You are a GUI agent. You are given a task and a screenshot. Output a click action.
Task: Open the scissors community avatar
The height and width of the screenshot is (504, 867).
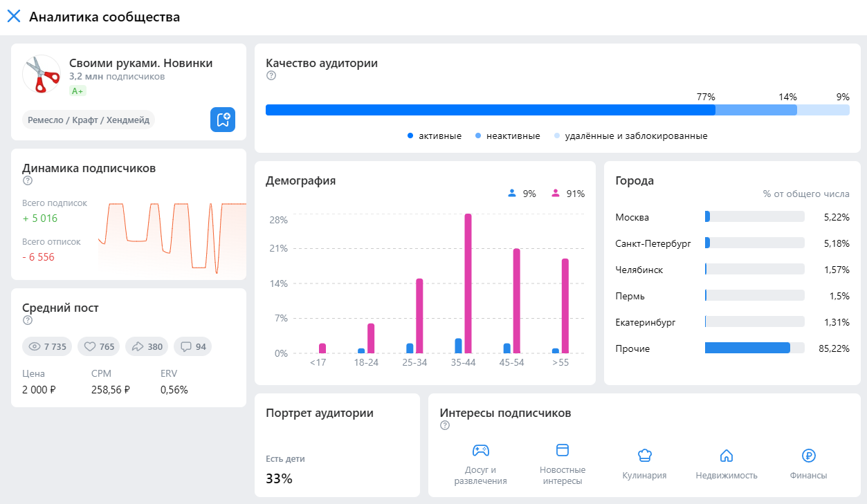[x=42, y=74]
